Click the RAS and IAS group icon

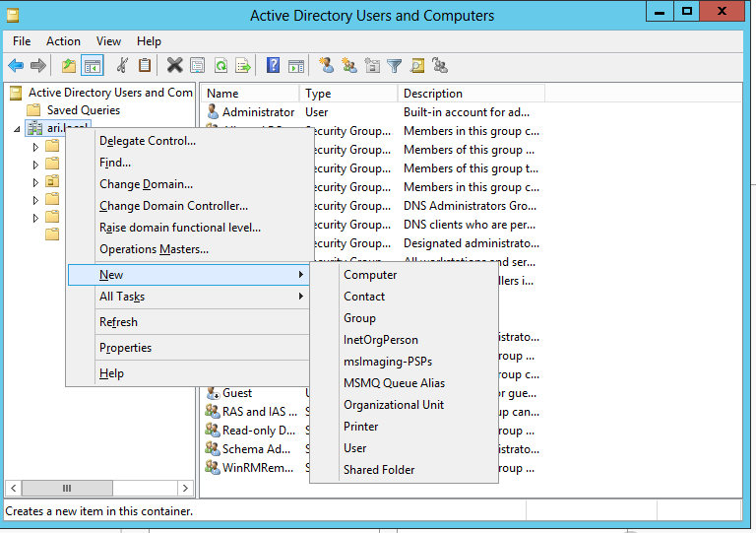point(213,412)
